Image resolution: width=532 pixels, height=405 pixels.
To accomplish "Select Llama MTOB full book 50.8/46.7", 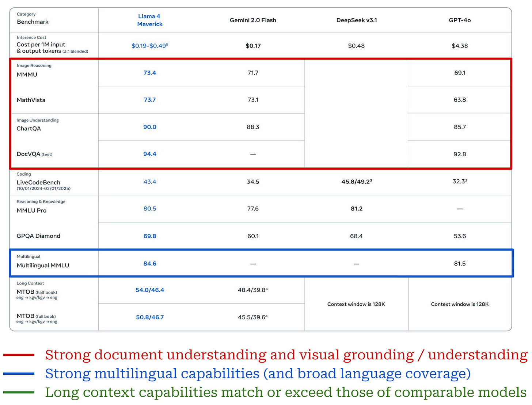I will [150, 317].
